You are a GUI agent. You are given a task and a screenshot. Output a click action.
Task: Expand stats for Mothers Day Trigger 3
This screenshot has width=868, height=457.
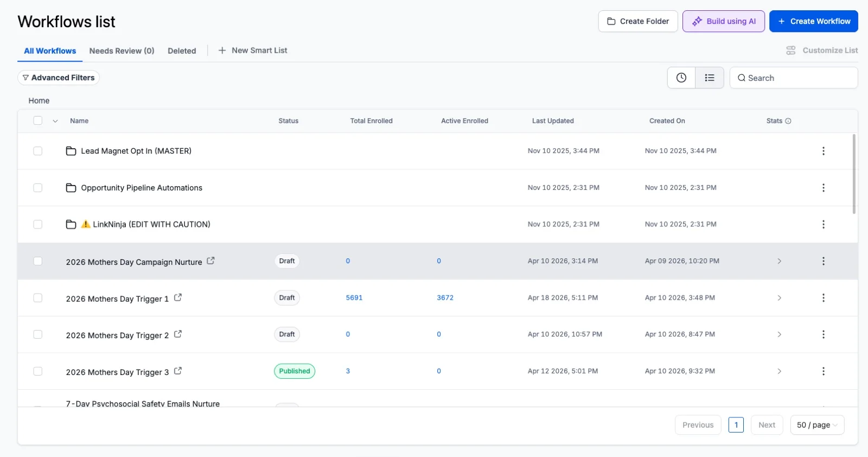coord(780,371)
